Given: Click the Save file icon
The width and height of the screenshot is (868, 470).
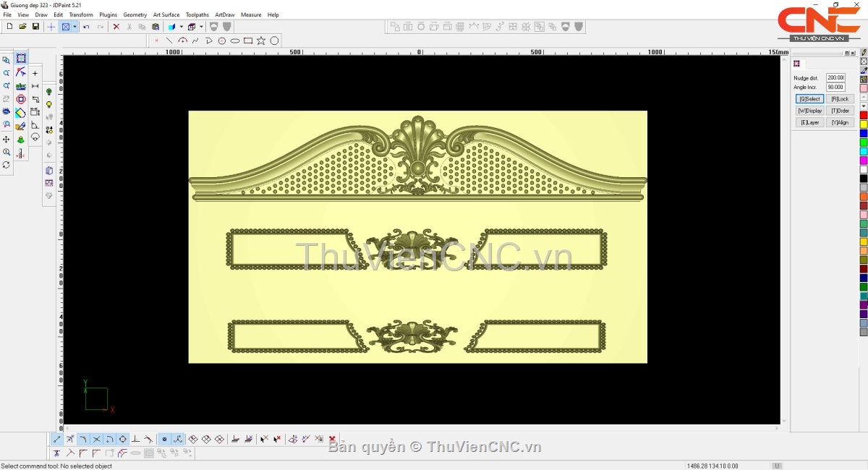Looking at the screenshot, I should (x=35, y=27).
